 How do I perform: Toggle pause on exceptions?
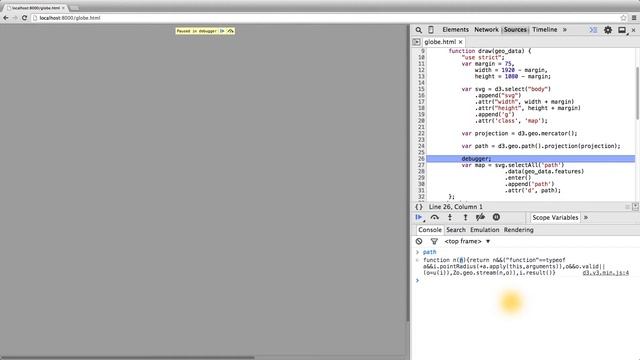496,217
